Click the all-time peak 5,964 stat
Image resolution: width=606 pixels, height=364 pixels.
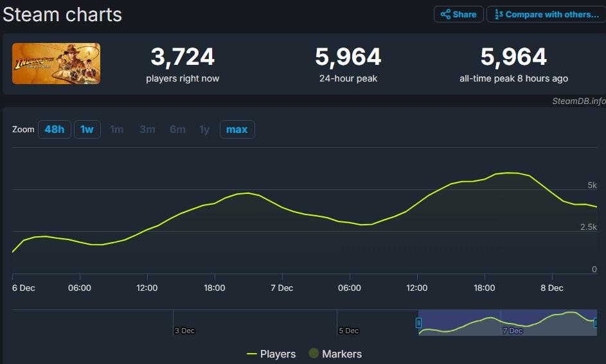tap(513, 57)
